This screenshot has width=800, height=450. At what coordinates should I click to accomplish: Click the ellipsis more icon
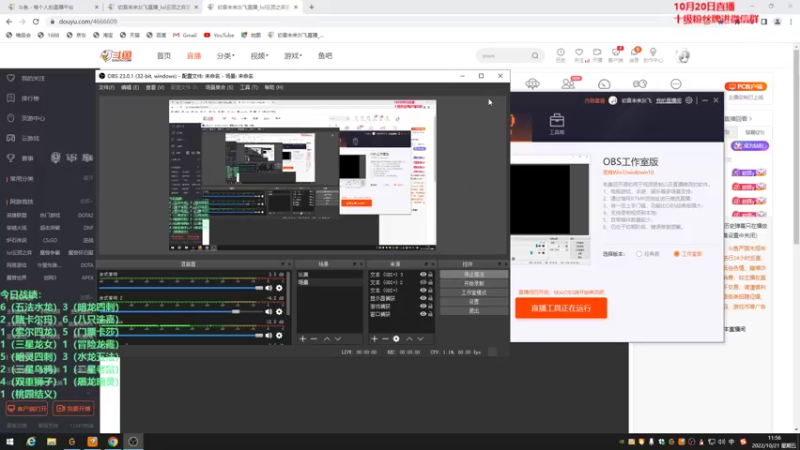click(x=676, y=84)
